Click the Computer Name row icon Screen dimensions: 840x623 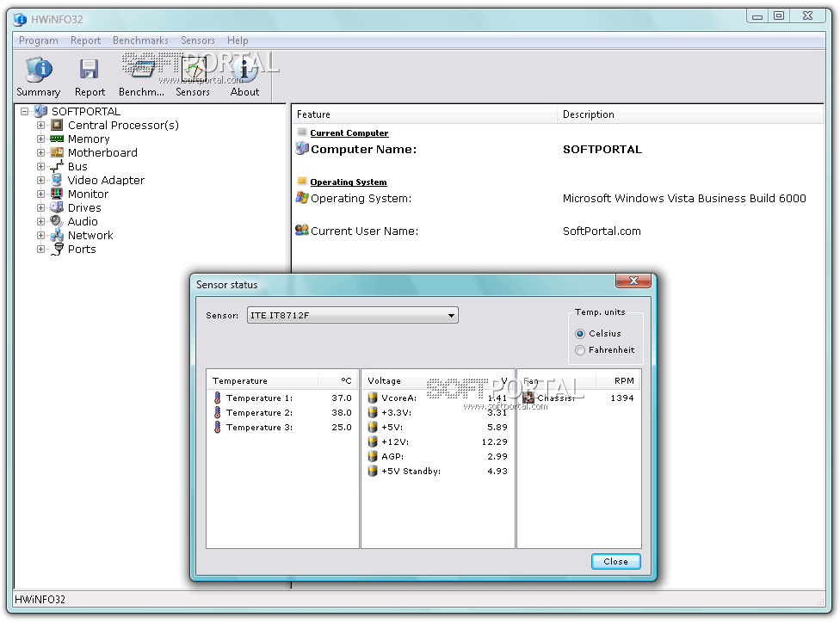click(x=302, y=148)
